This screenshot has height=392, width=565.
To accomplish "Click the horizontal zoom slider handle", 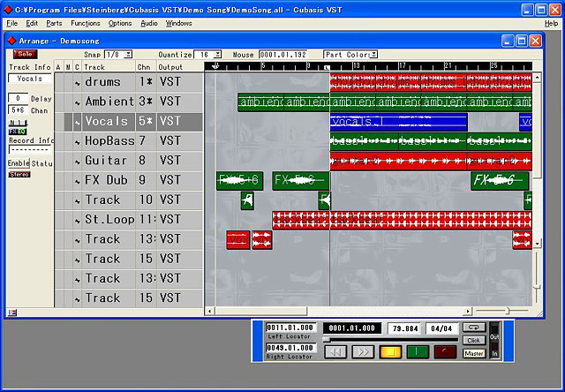I will (508, 311).
